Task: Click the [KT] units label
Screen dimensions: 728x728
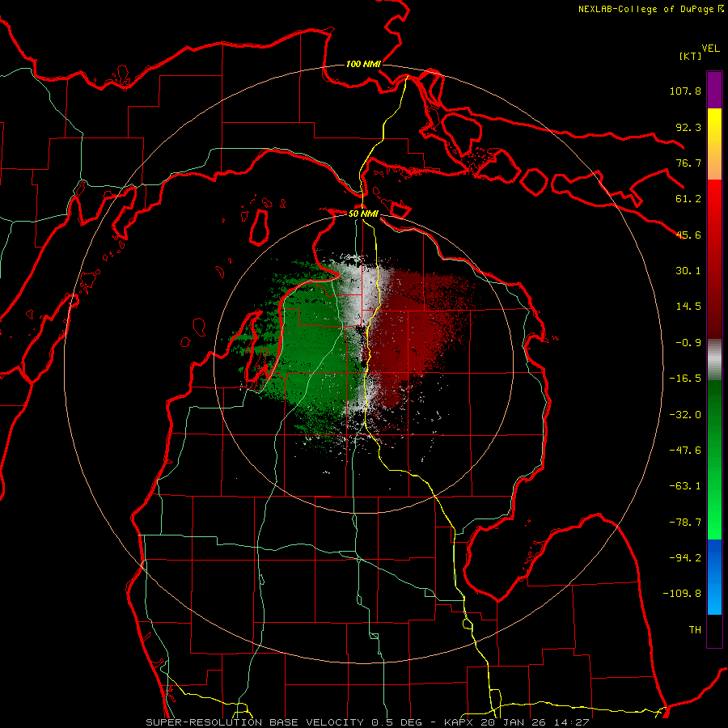Action: tap(690, 56)
